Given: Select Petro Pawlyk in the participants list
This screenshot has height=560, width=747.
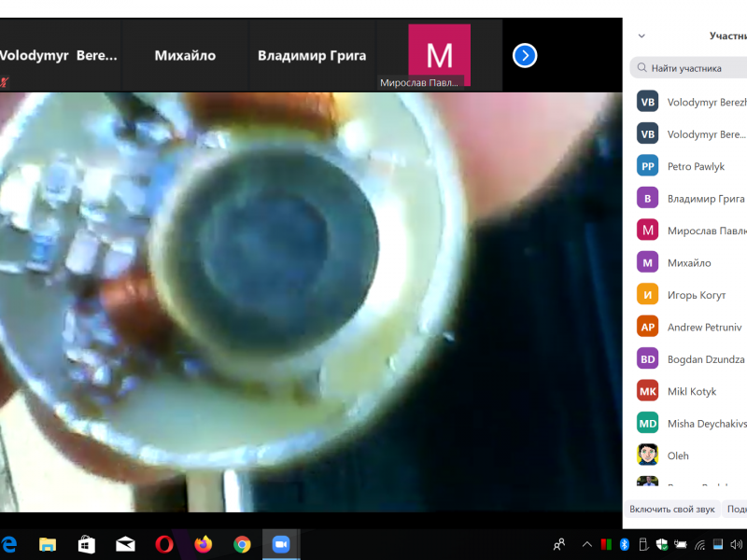Looking at the screenshot, I should 696,166.
